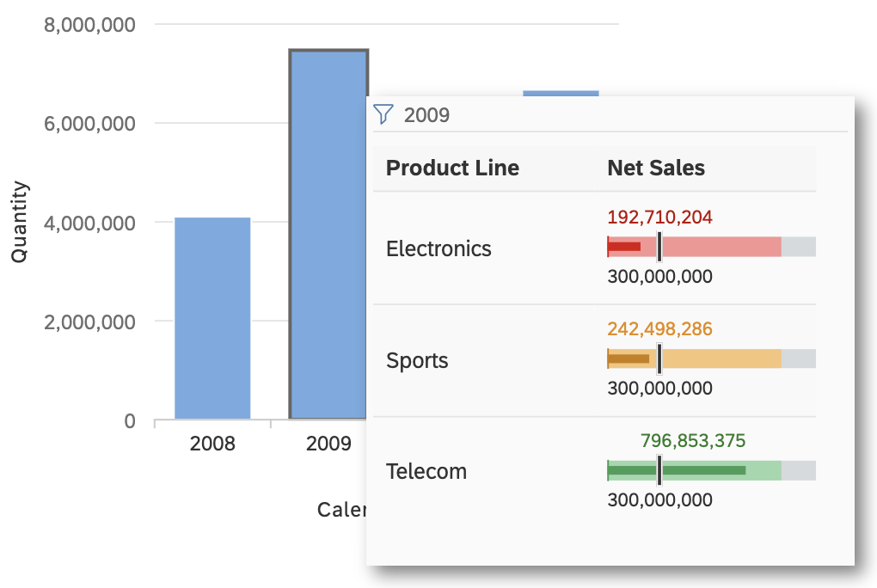The width and height of the screenshot is (877, 588).
Task: Click the Electronics value 192,710,204
Action: [660, 217]
